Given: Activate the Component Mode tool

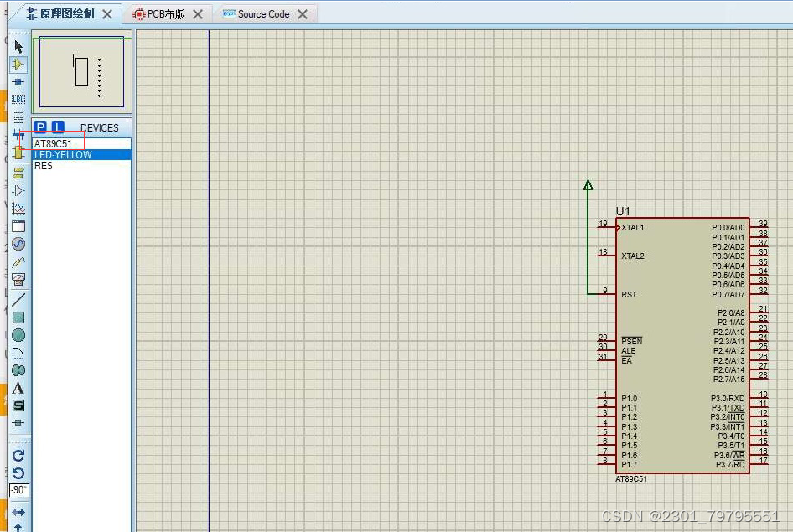Looking at the screenshot, I should pyautogui.click(x=18, y=65).
